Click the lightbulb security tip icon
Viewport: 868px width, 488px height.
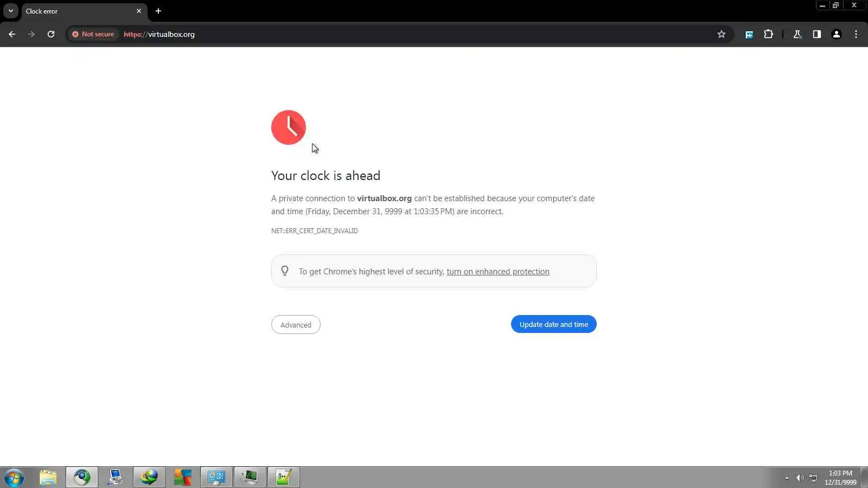[285, 271]
